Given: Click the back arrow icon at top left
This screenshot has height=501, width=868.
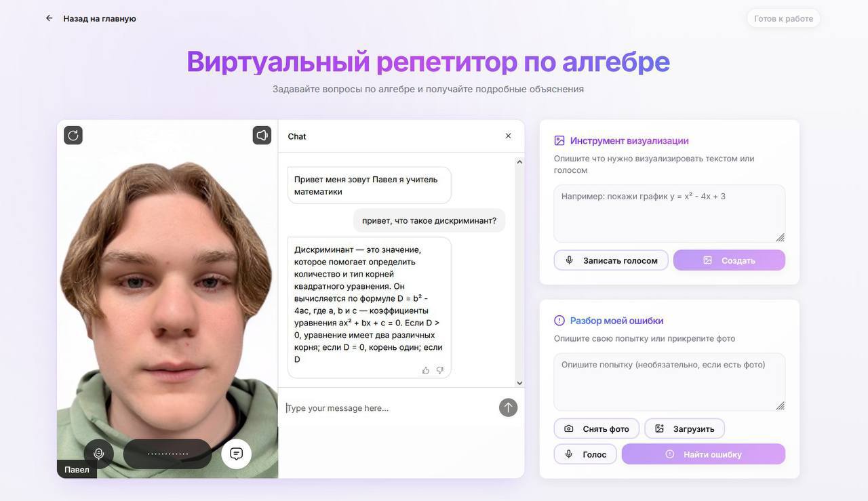Looking at the screenshot, I should click(50, 18).
